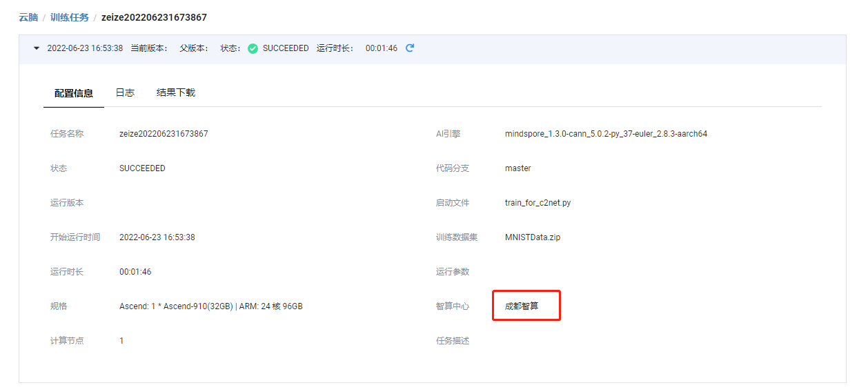Click the green SUCCEEDED checkmark icon
The height and width of the screenshot is (392, 868).
253,48
